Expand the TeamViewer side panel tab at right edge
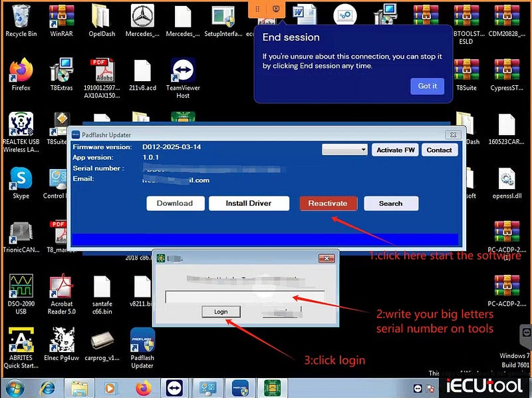The image size is (532, 398). click(x=526, y=337)
